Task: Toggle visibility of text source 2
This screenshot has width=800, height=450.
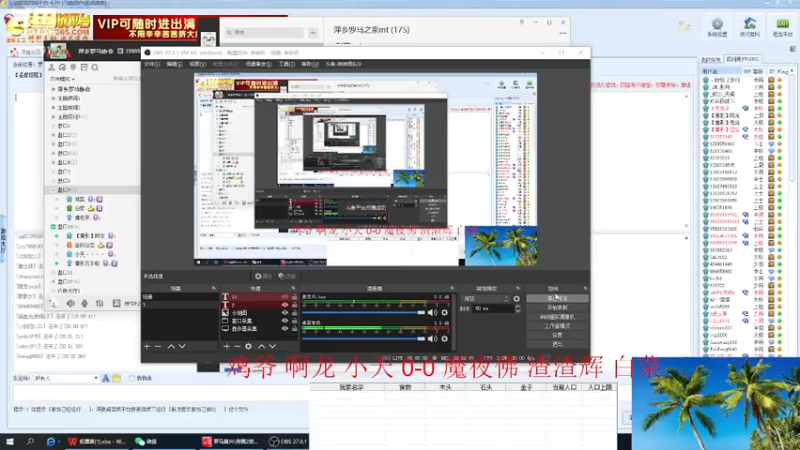Action: (285, 305)
